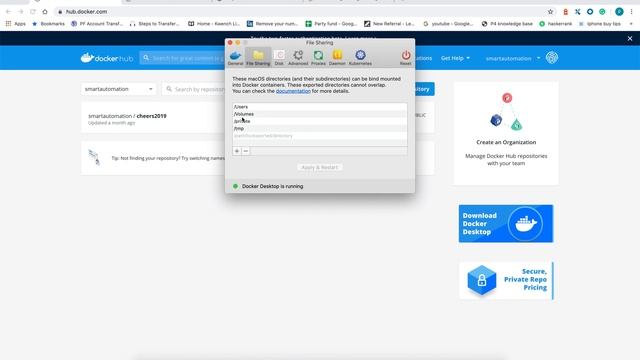This screenshot has height=360, width=640.
Task: Click the Download Docker Desktop banner
Action: (506, 224)
